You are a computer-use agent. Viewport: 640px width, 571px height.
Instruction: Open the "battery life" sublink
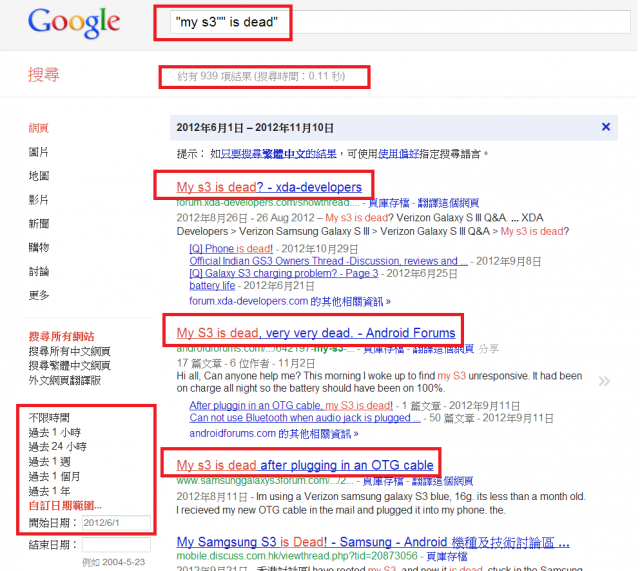[x=212, y=285]
